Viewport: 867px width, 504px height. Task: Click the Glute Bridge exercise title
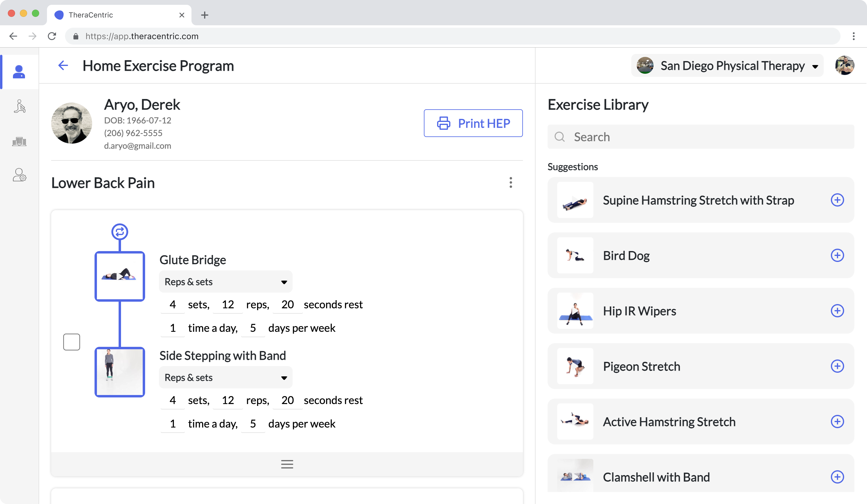[x=193, y=260]
